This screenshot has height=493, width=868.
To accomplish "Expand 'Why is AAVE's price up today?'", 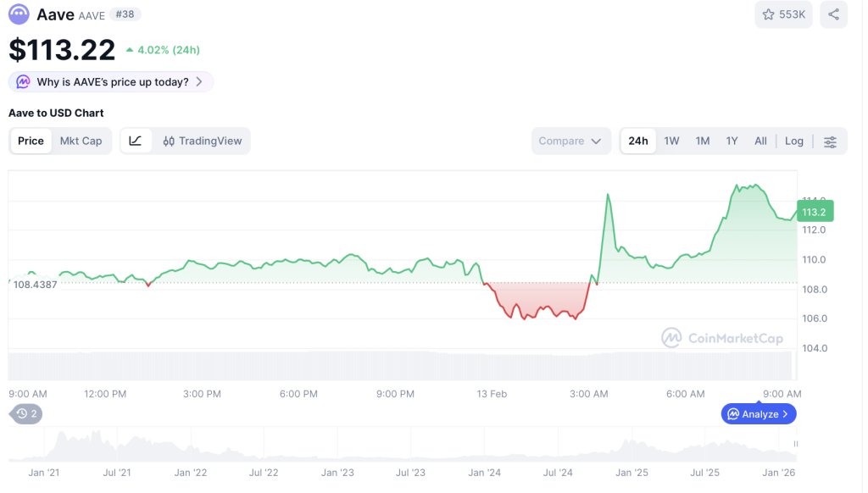I will [111, 82].
